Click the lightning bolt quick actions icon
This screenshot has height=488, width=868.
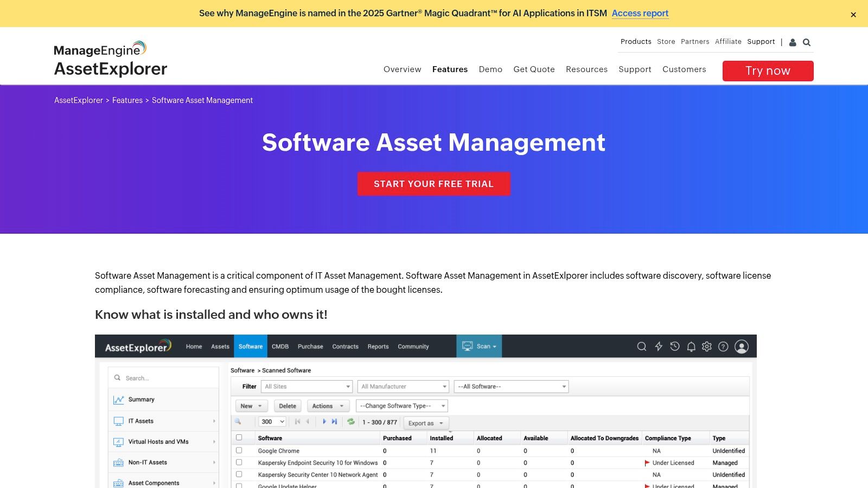(658, 346)
